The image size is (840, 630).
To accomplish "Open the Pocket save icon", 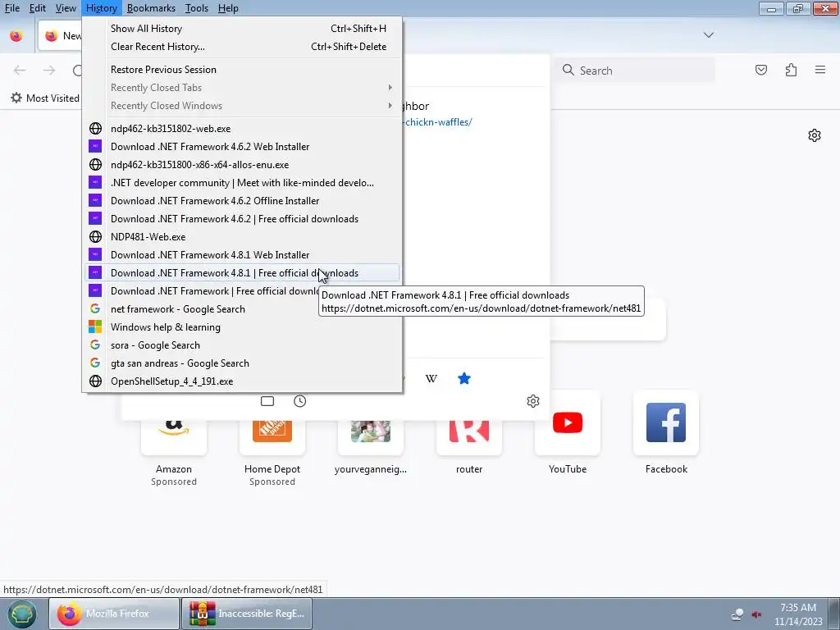I will [x=760, y=71].
